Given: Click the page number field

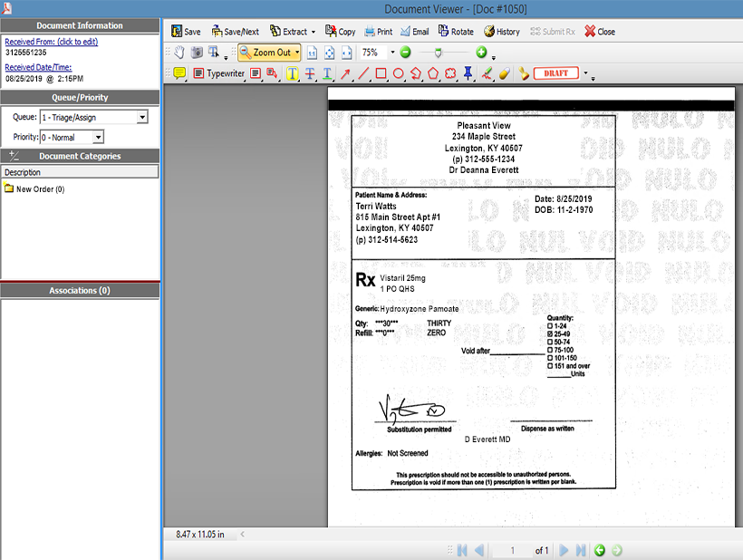Looking at the screenshot, I should (x=513, y=550).
